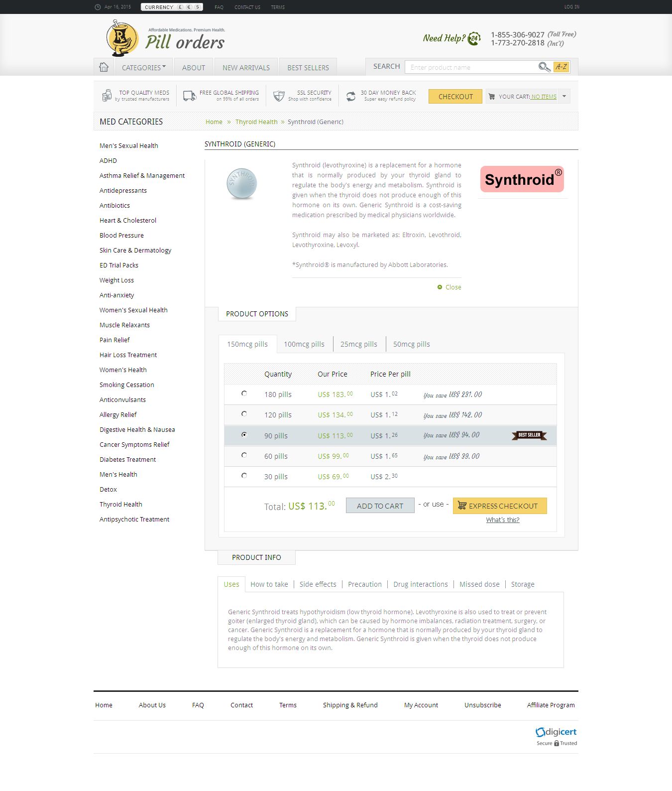This screenshot has height=791, width=672.
Task: Select the 150mcg pills tab
Action: click(247, 344)
